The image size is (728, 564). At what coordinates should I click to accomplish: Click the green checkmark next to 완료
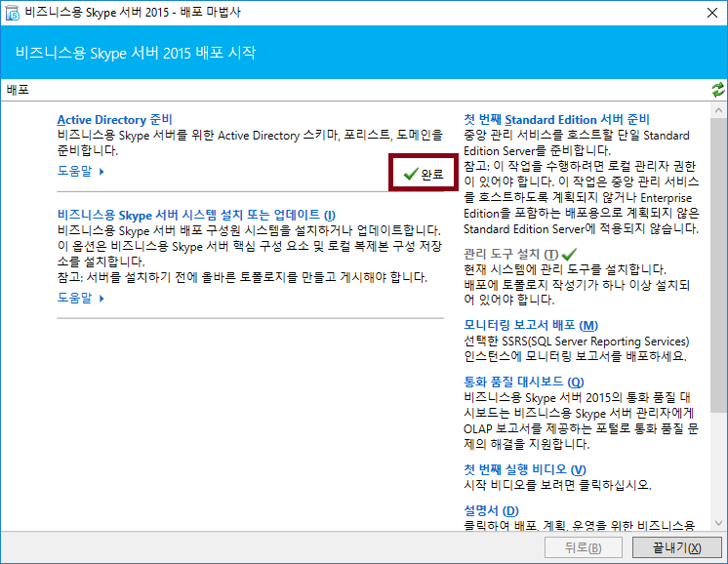tap(411, 174)
